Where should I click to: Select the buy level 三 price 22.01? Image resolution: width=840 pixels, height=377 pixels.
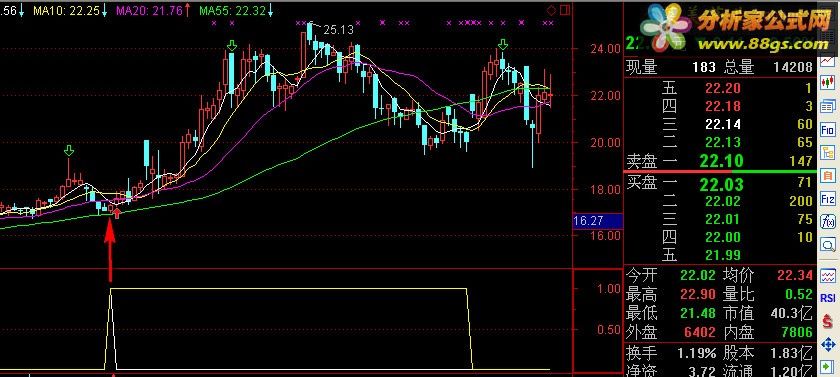pos(723,219)
